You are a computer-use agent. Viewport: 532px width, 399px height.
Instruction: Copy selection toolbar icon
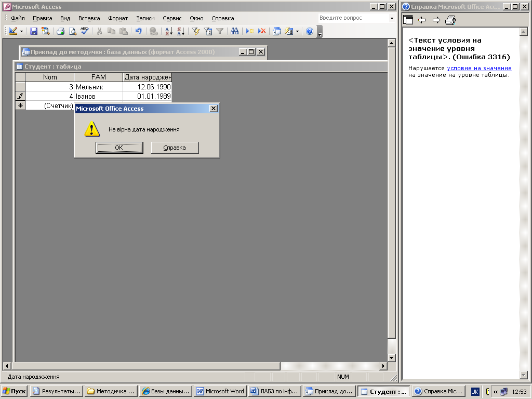tap(111, 31)
